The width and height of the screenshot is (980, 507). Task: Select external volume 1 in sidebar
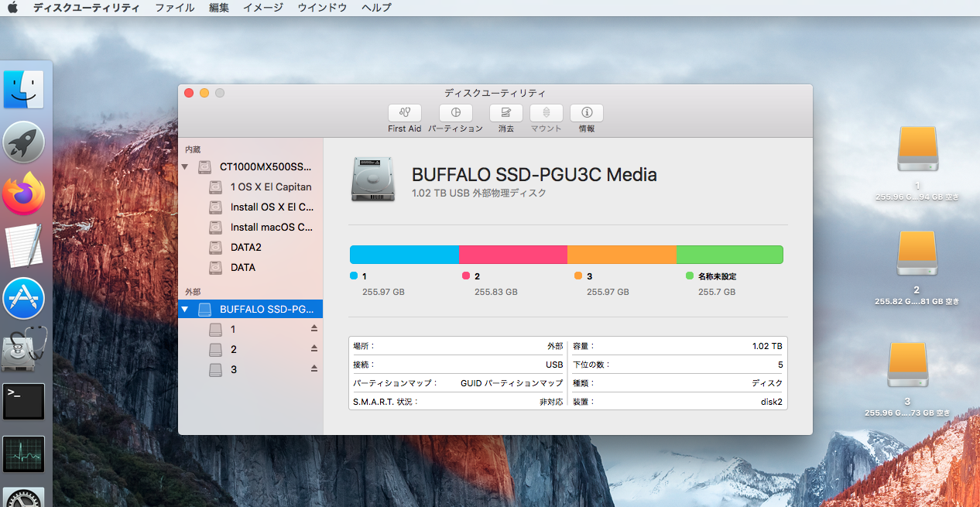pyautogui.click(x=251, y=330)
